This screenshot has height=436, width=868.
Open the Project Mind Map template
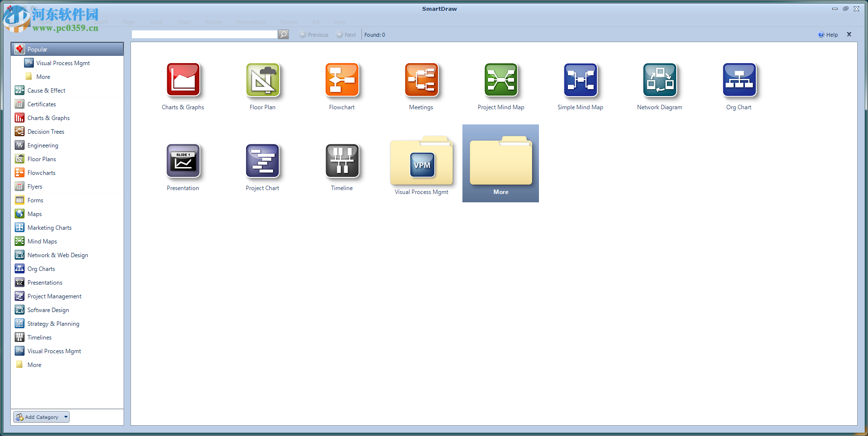click(x=501, y=86)
